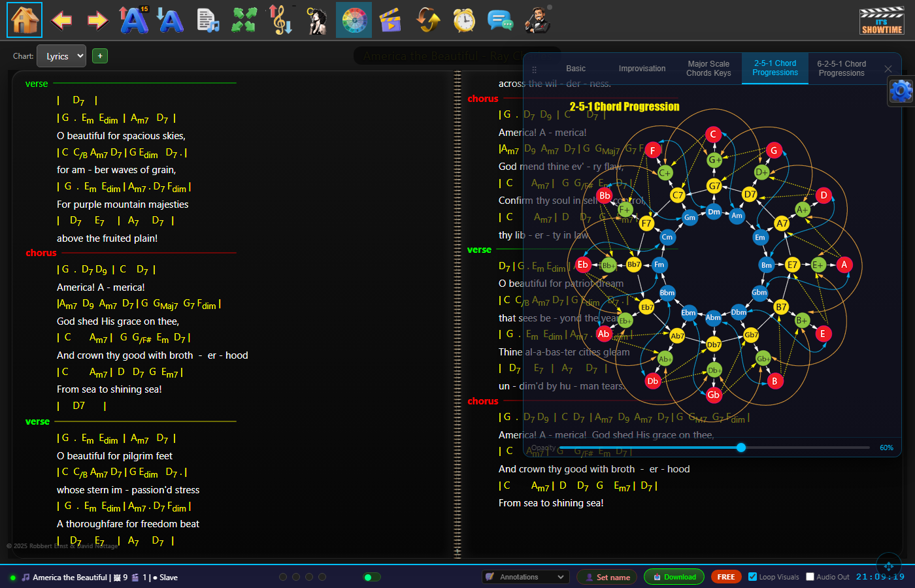
Task: Decrease font size with the down-arrow A icon
Action: [171, 20]
